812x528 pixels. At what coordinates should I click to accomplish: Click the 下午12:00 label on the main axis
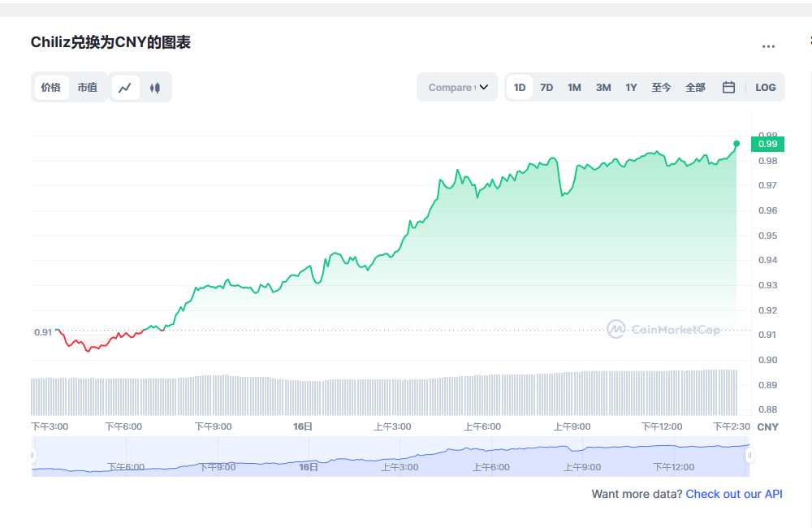661,426
